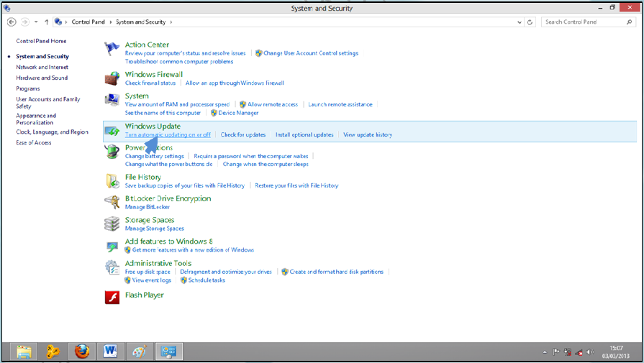Open the BitLocker keys icon

[x=112, y=202]
